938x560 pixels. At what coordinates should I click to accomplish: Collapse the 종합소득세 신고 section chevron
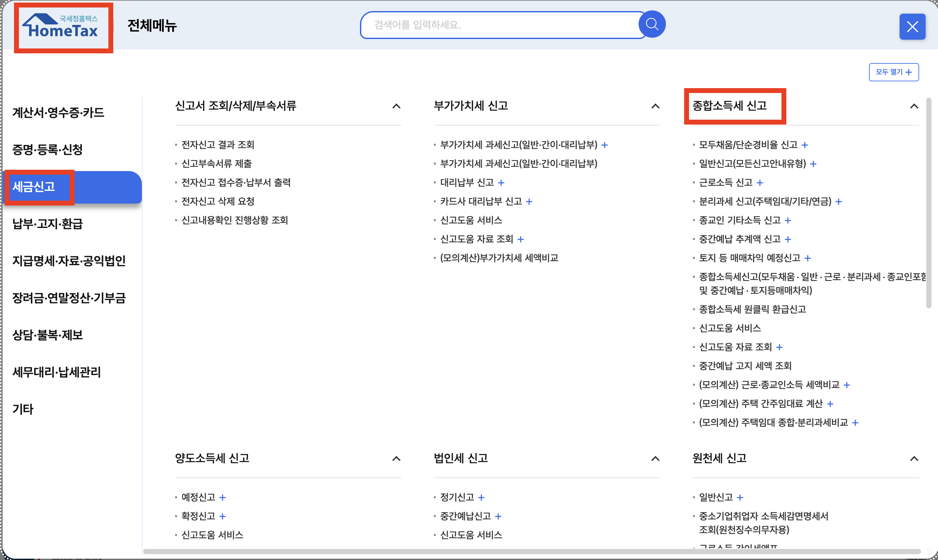click(x=914, y=106)
